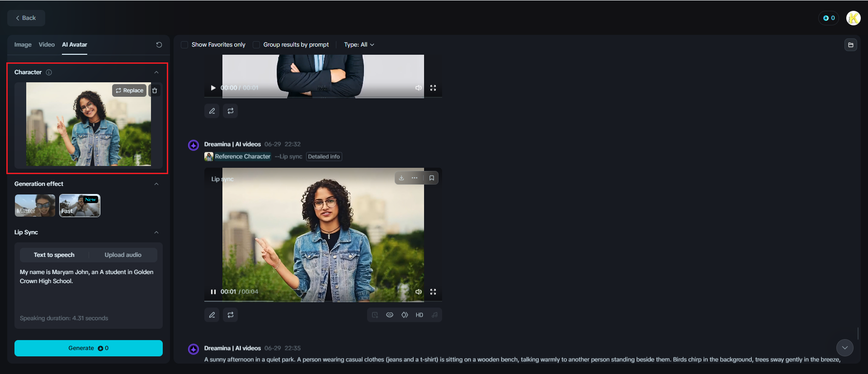Delete the uploaded character image
Viewport: 868px width, 374px height.
coord(155,90)
